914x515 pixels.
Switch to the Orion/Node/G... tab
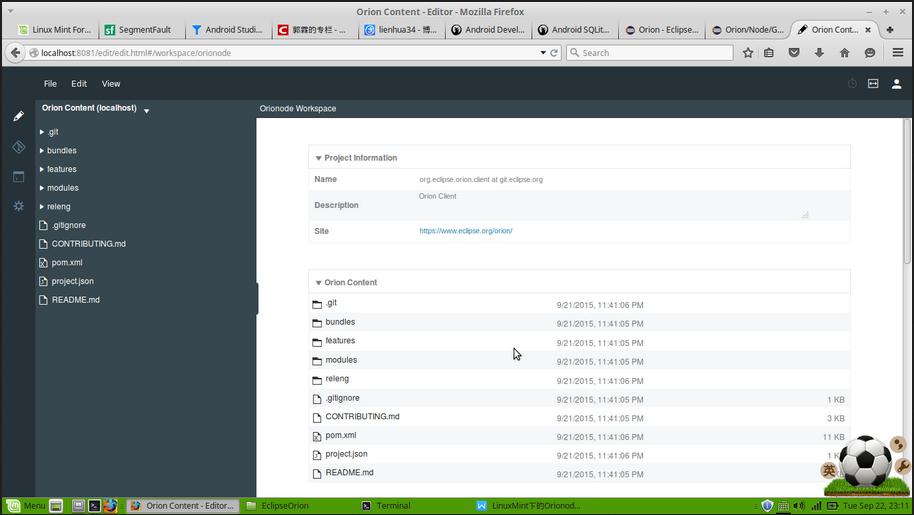point(748,30)
